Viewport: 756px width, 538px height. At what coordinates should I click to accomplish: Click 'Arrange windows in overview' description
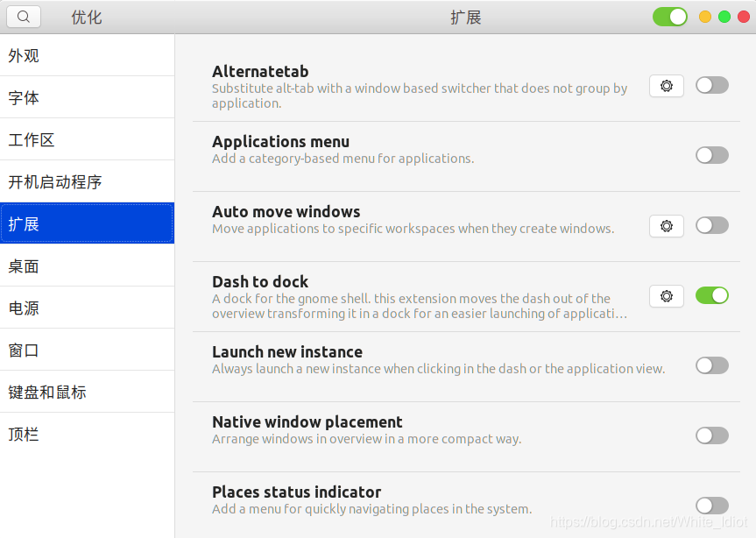click(366, 439)
